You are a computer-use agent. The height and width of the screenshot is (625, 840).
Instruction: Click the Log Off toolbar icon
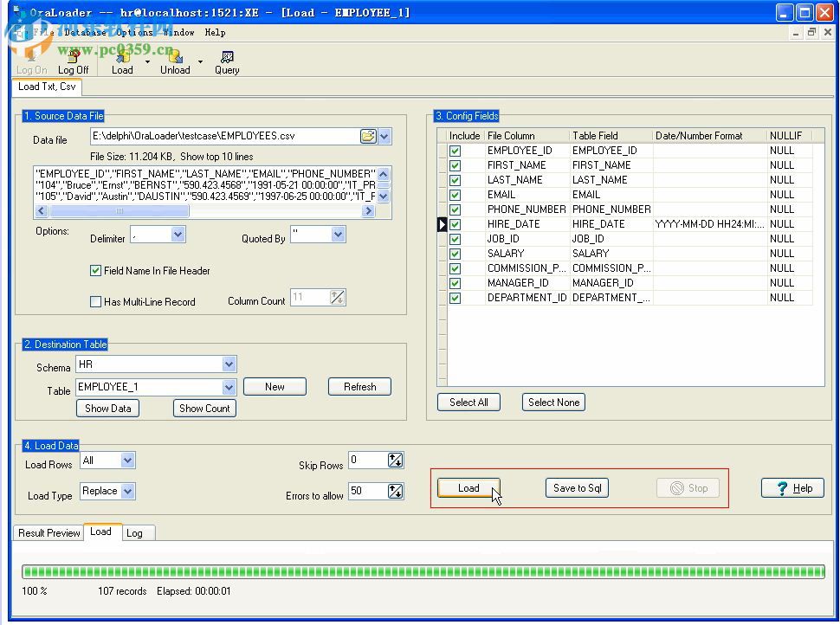click(73, 58)
